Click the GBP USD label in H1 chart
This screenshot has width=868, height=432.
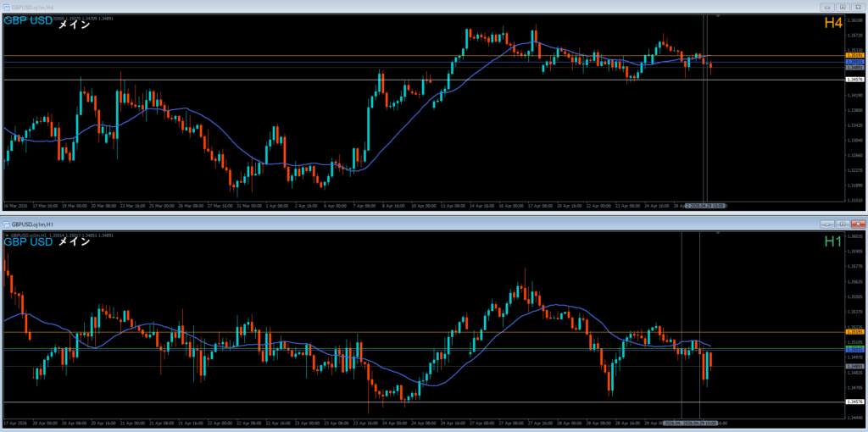pyautogui.click(x=28, y=241)
